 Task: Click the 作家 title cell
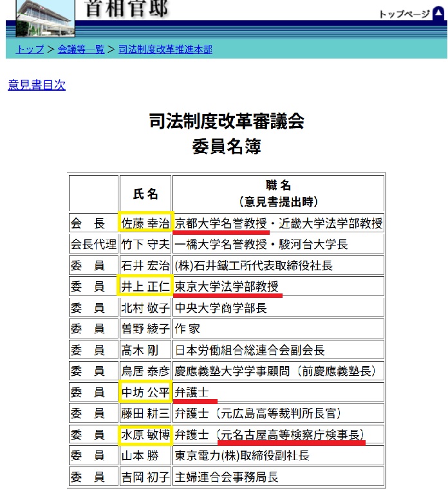pos(278,328)
